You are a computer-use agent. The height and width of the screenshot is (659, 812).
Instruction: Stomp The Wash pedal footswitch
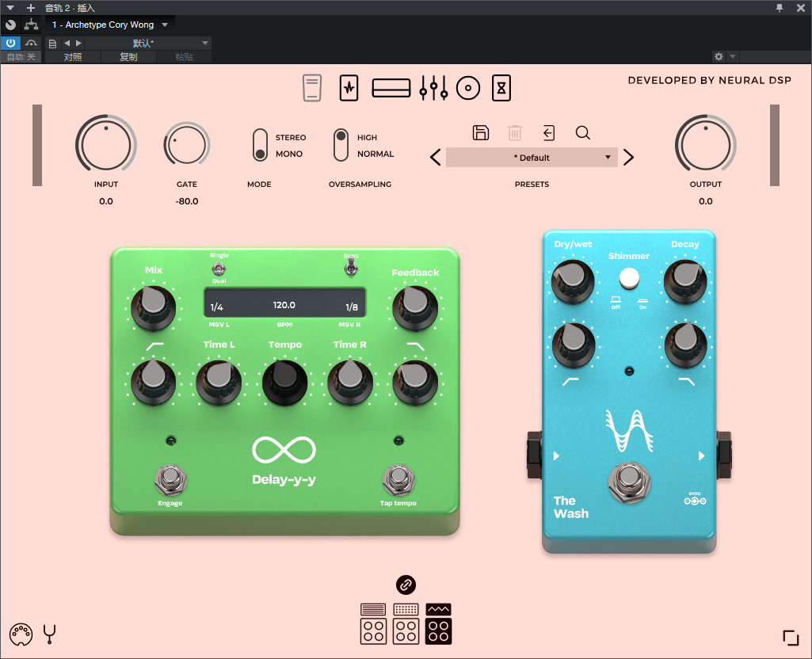pyautogui.click(x=629, y=482)
